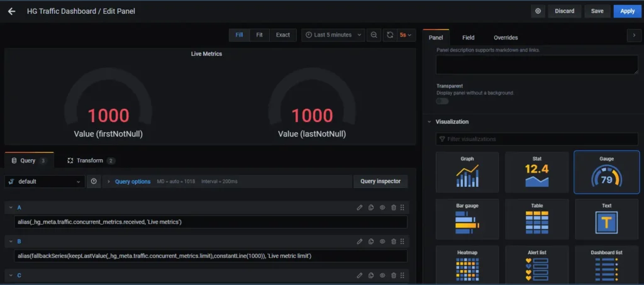The height and width of the screenshot is (285, 644).
Task: Hide query B with eye icon
Action: pos(382,242)
